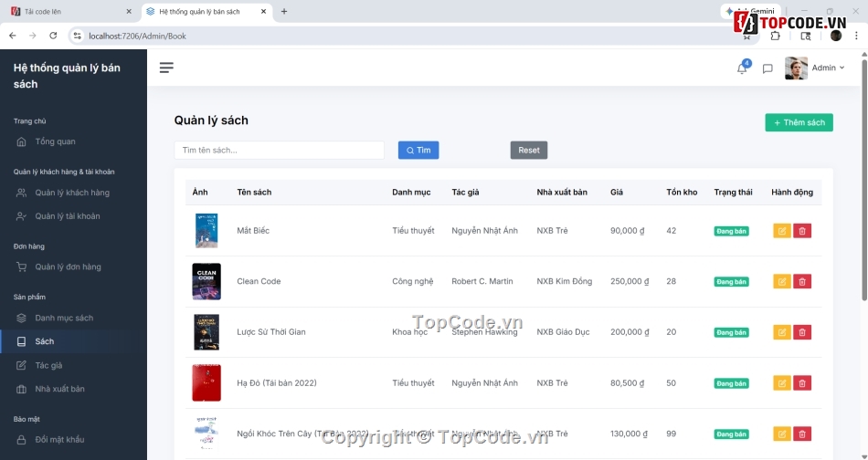Click the Đang bán badge for Clean Code
This screenshot has width=868, height=460.
pyautogui.click(x=731, y=282)
